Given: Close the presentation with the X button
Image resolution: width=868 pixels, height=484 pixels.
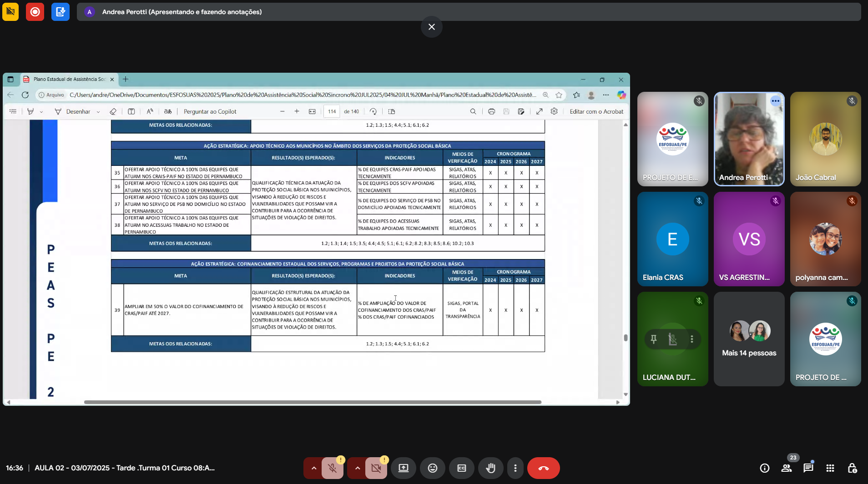Looking at the screenshot, I should (x=431, y=27).
